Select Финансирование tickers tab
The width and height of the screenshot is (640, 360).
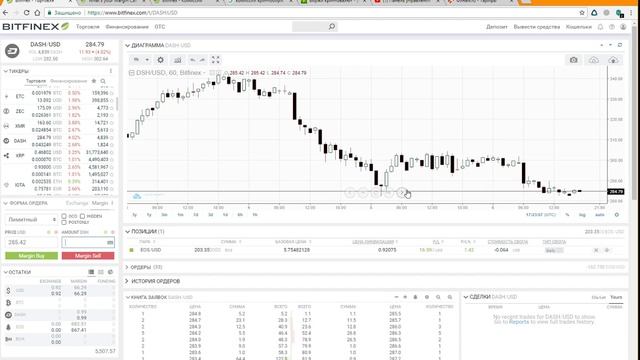coord(69,81)
